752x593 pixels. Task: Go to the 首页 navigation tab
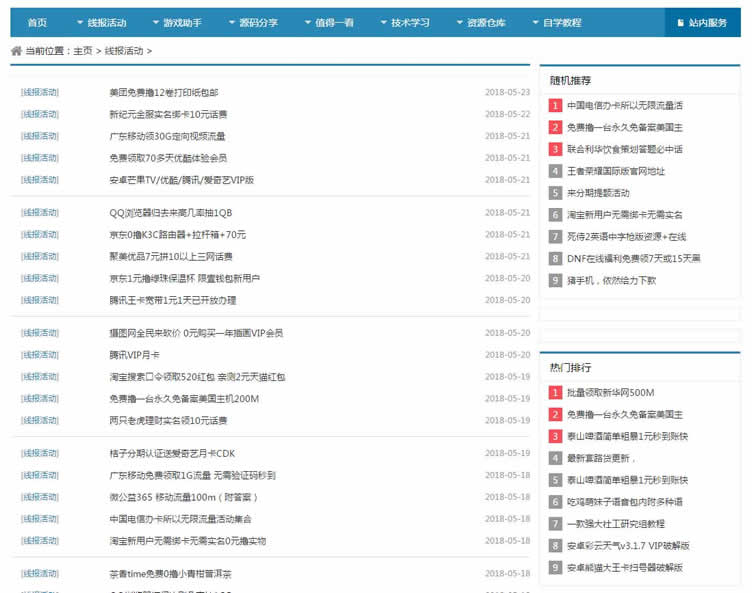pos(37,23)
